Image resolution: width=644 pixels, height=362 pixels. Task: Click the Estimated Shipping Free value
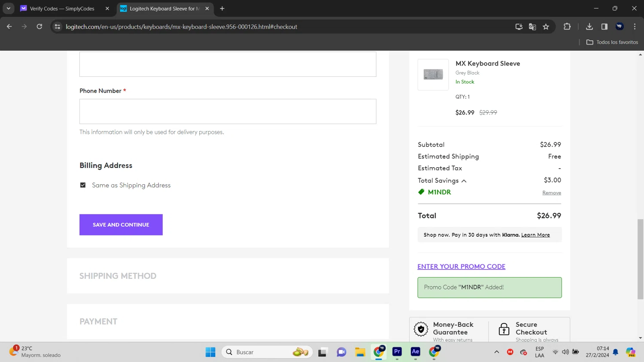[x=555, y=157]
